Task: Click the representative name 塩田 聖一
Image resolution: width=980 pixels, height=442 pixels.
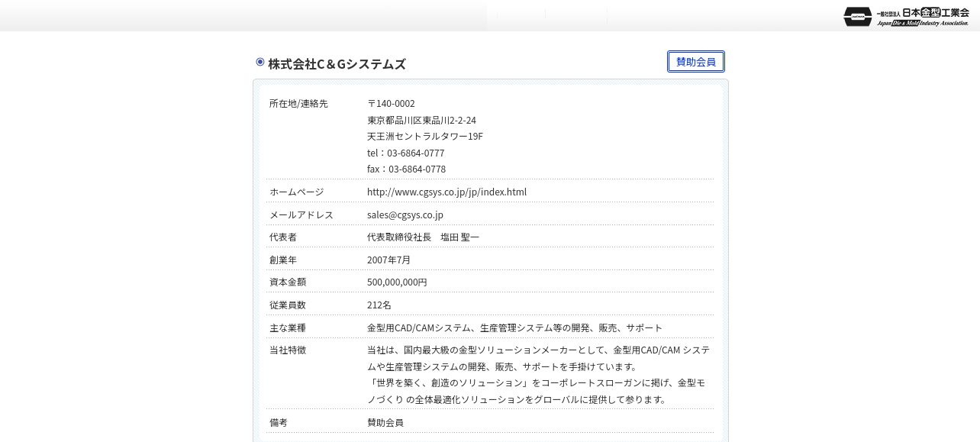Action: (460, 237)
